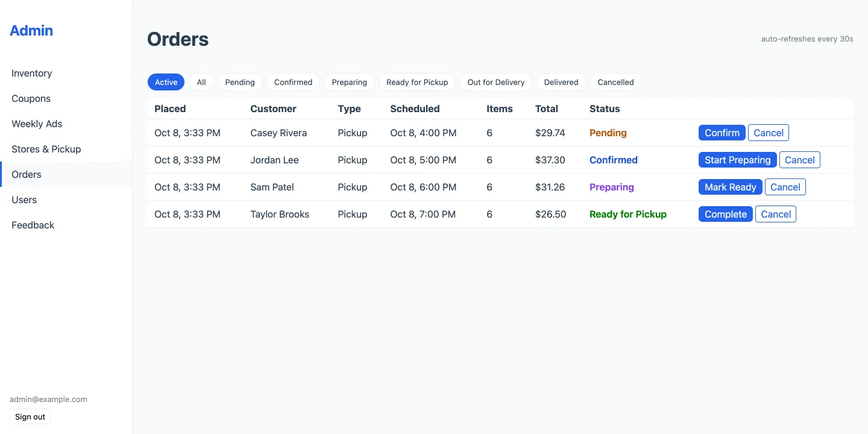Click the Placed column header

[x=170, y=108]
